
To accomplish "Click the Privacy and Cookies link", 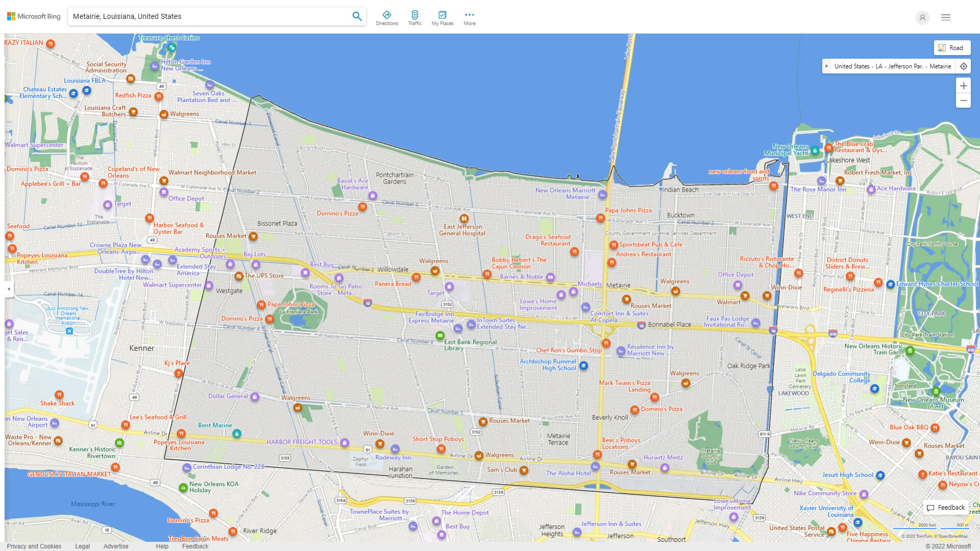I will pyautogui.click(x=34, y=546).
